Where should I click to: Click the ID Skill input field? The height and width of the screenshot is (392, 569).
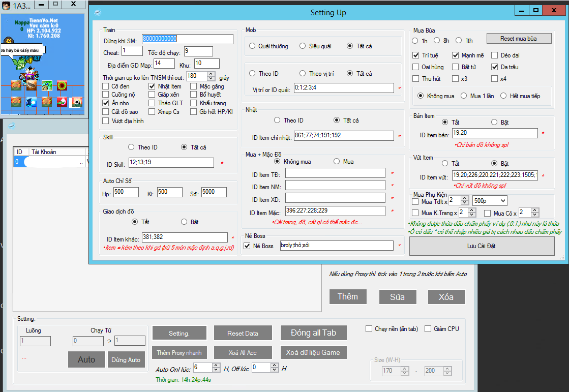pos(170,163)
